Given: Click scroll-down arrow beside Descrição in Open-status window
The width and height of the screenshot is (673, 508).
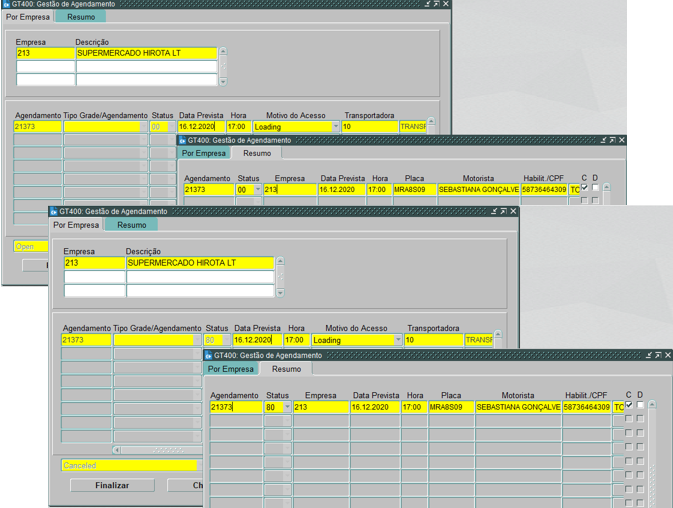Looking at the screenshot, I should [x=223, y=82].
